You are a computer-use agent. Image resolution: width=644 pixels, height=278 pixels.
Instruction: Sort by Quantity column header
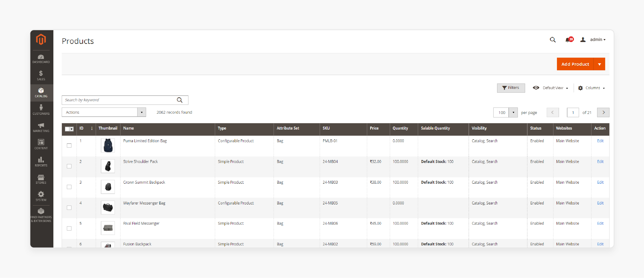(400, 128)
